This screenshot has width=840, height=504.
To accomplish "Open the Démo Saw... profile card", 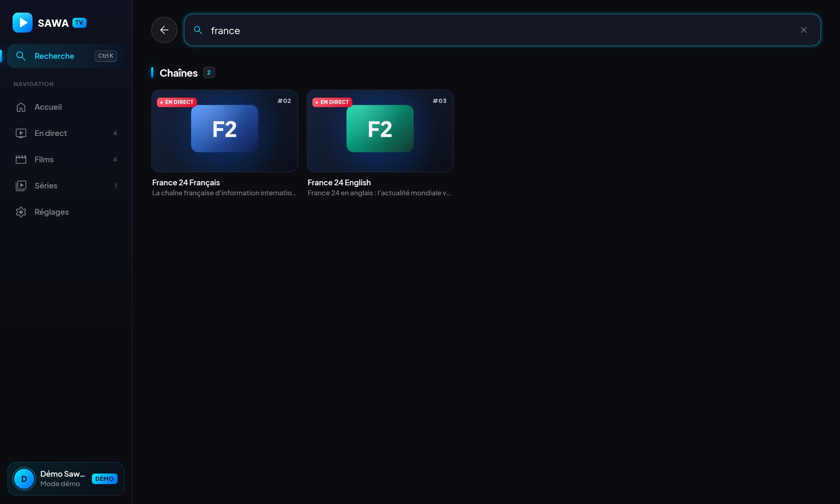I will (66, 479).
